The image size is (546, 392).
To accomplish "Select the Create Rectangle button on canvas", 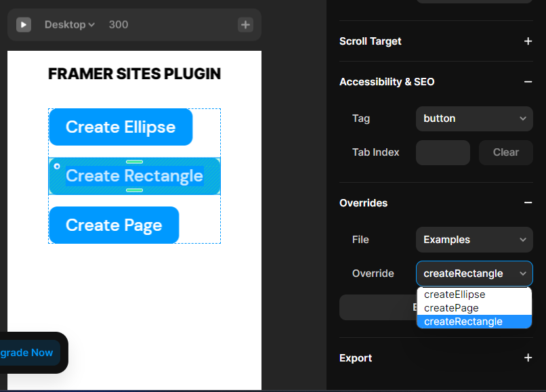I will 134,176.
